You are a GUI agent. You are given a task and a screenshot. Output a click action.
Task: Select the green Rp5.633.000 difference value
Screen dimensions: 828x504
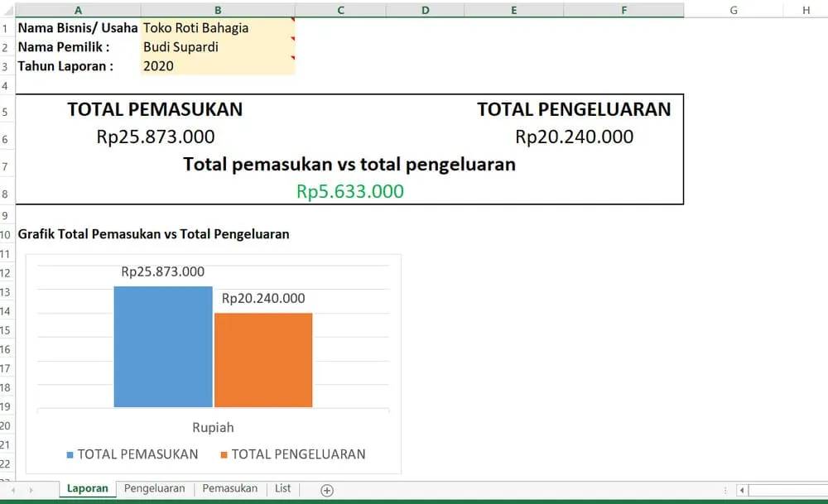pyautogui.click(x=349, y=191)
